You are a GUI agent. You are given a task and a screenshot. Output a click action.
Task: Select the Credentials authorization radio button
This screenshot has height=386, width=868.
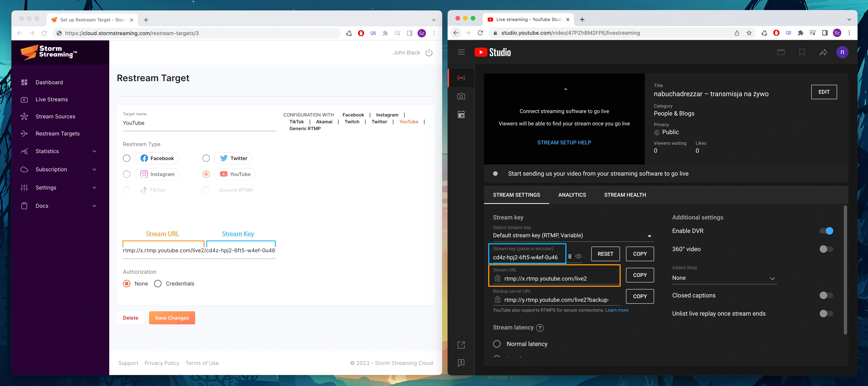(158, 284)
